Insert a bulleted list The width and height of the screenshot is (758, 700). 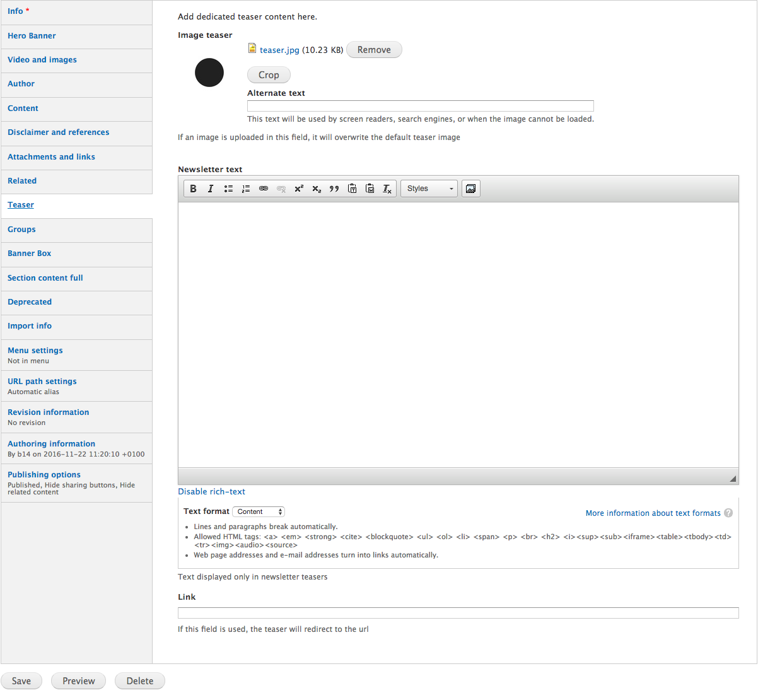[x=228, y=189]
